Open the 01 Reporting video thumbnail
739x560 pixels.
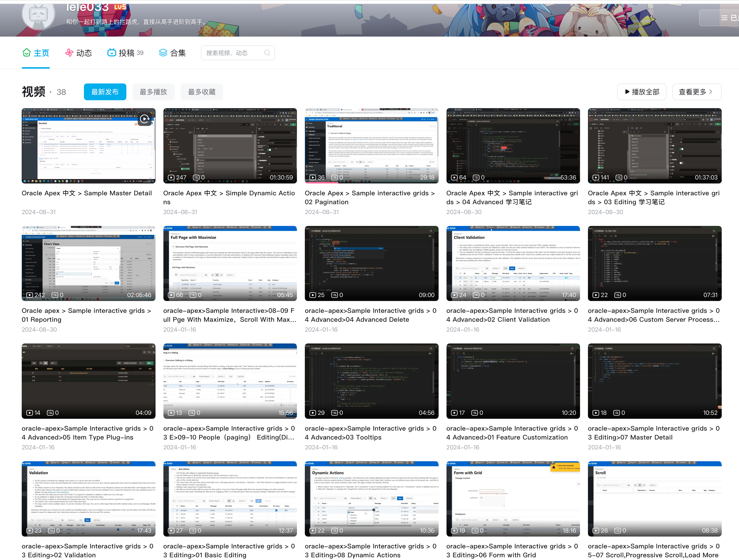tap(89, 263)
